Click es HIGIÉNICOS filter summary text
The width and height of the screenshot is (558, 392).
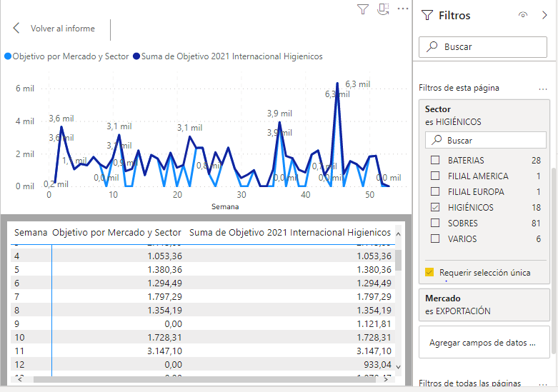tap(453, 122)
